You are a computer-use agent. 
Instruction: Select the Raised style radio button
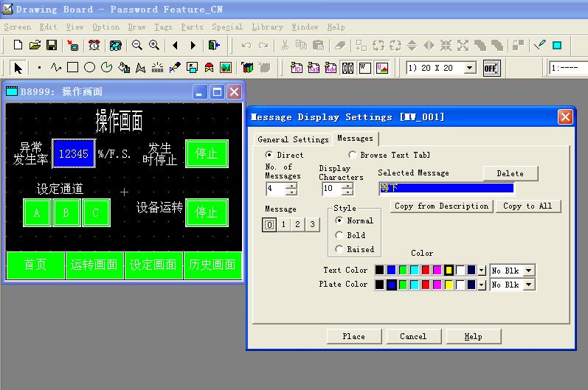coord(339,249)
